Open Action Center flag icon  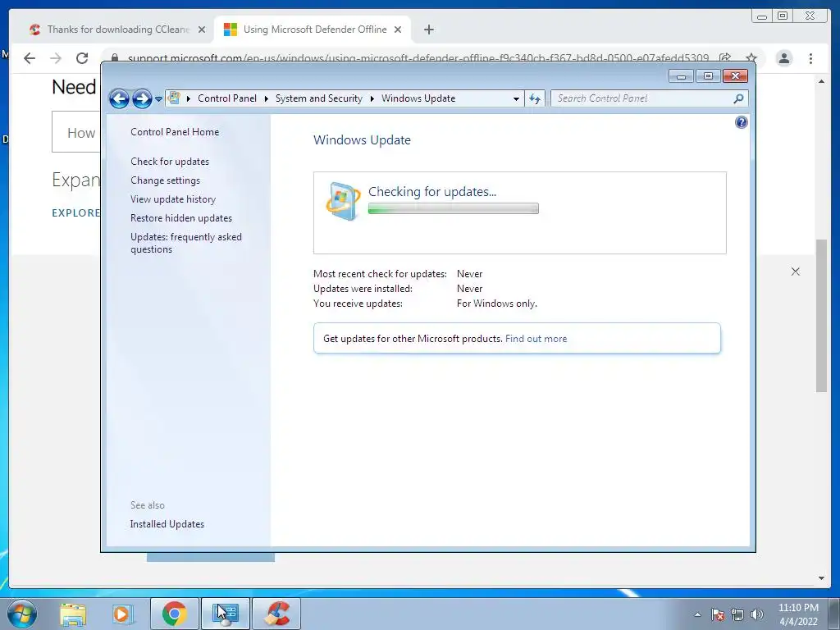click(718, 615)
